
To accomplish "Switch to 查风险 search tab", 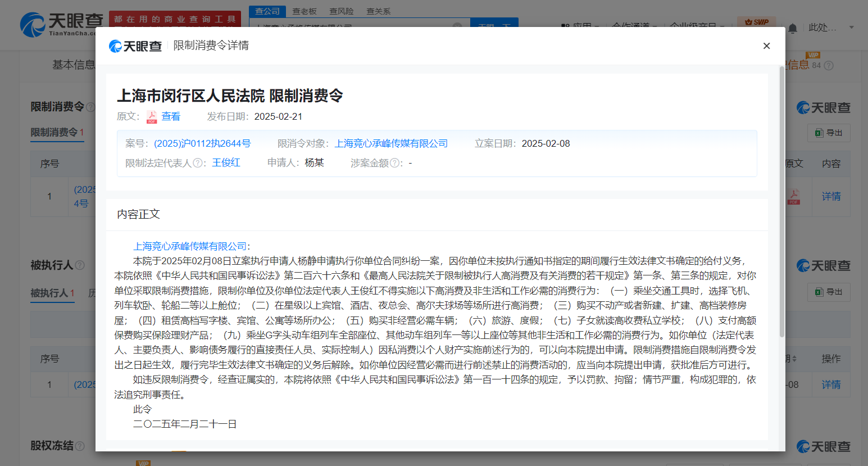I will (342, 11).
